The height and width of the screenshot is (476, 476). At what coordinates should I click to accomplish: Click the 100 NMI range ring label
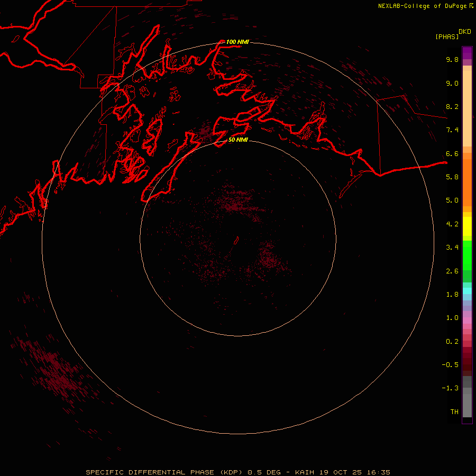(x=237, y=42)
